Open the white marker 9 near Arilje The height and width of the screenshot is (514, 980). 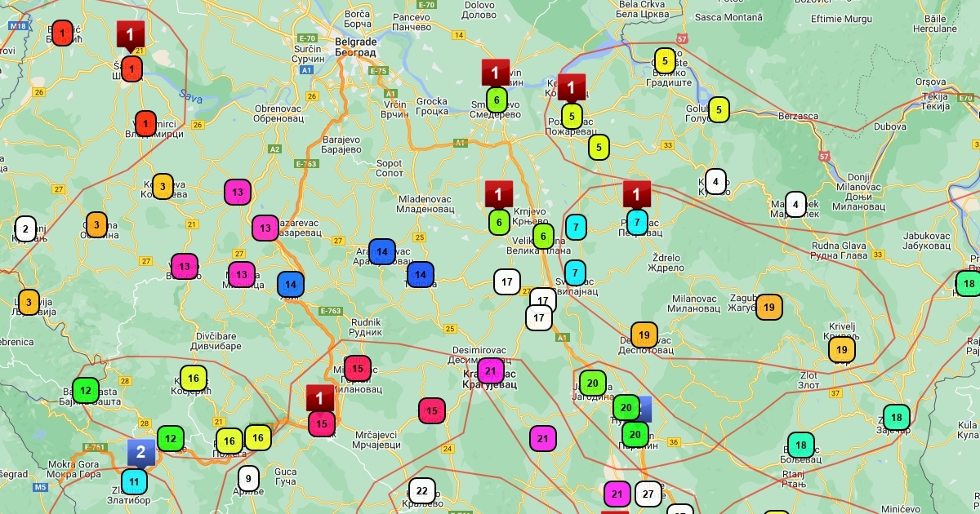click(248, 478)
